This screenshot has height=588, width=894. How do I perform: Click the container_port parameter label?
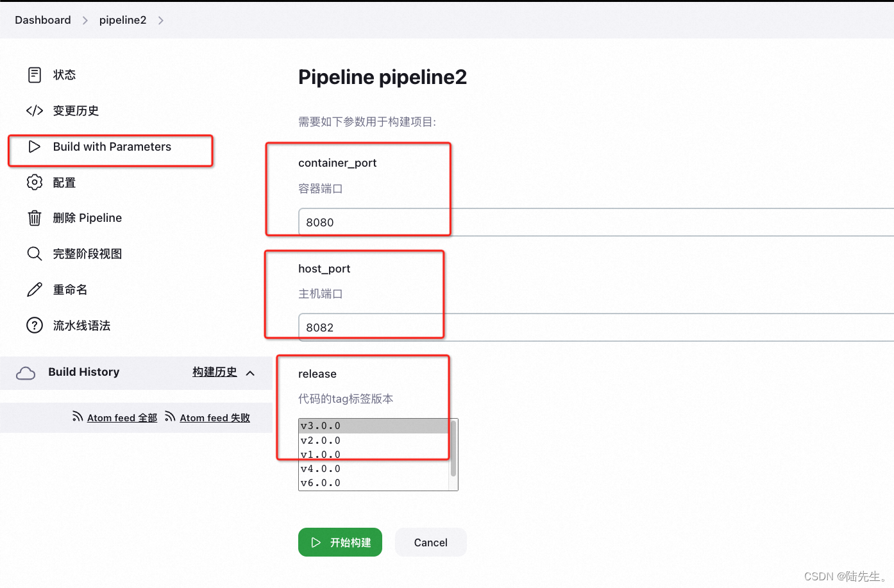tap(337, 163)
